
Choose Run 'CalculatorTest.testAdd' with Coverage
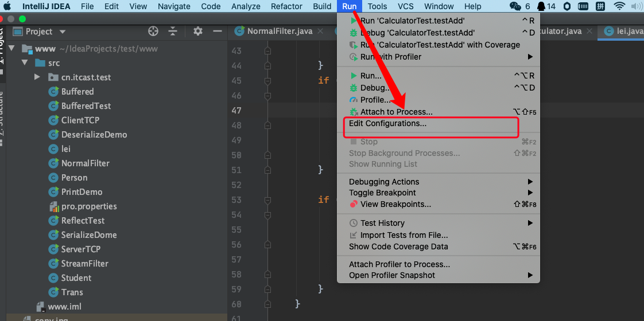coord(439,45)
